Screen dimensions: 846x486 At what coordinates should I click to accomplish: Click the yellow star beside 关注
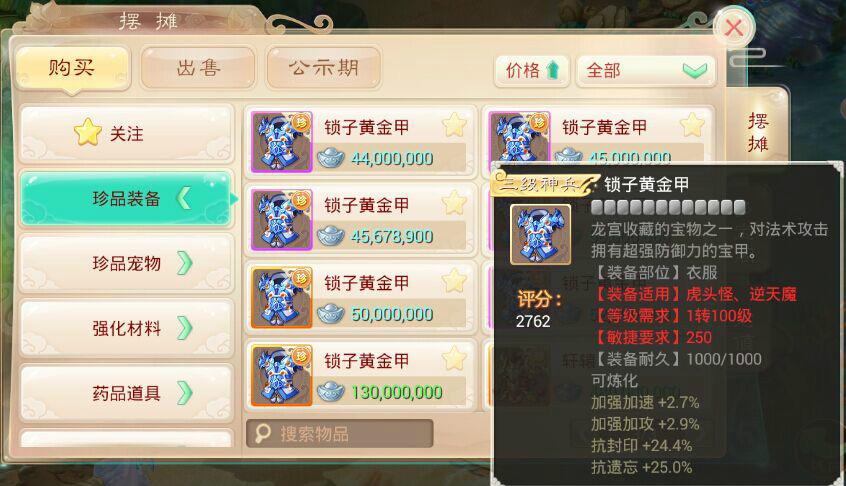pyautogui.click(x=87, y=133)
